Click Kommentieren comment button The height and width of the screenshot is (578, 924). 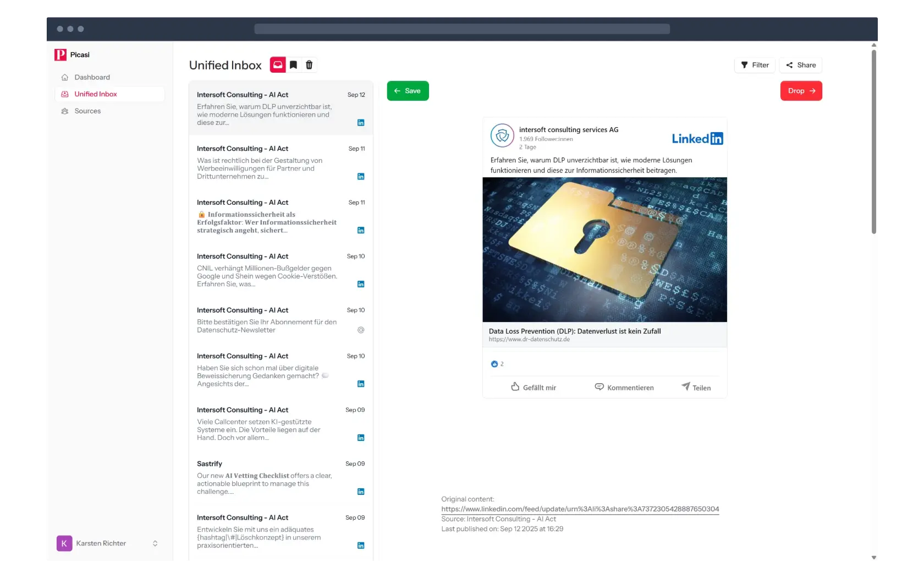pyautogui.click(x=624, y=388)
